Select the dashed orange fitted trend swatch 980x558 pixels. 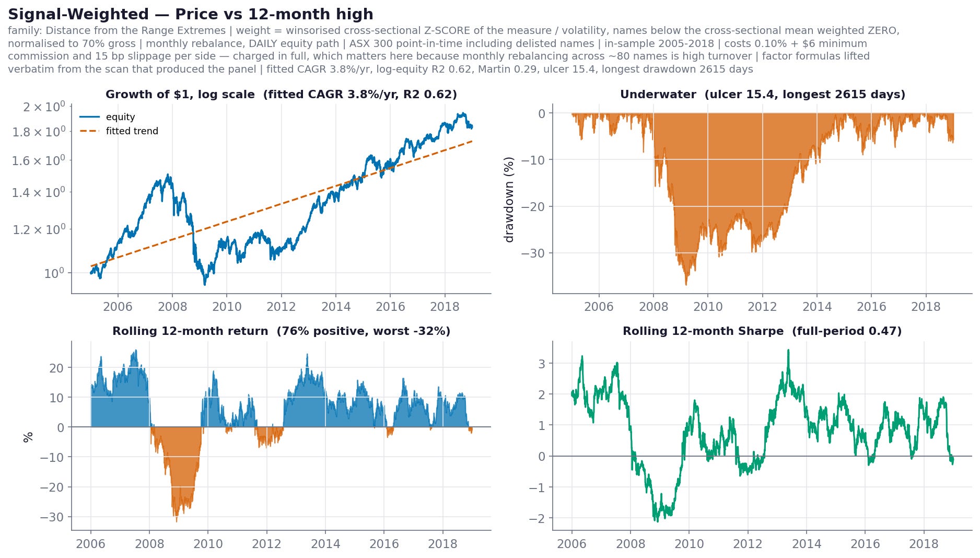pos(89,131)
